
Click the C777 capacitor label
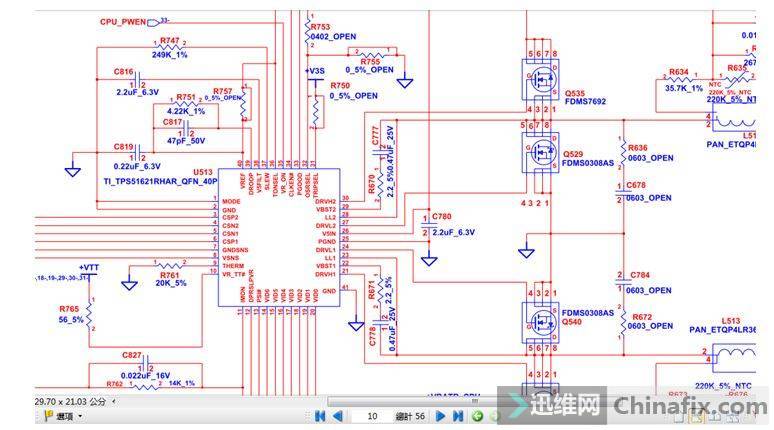point(375,136)
